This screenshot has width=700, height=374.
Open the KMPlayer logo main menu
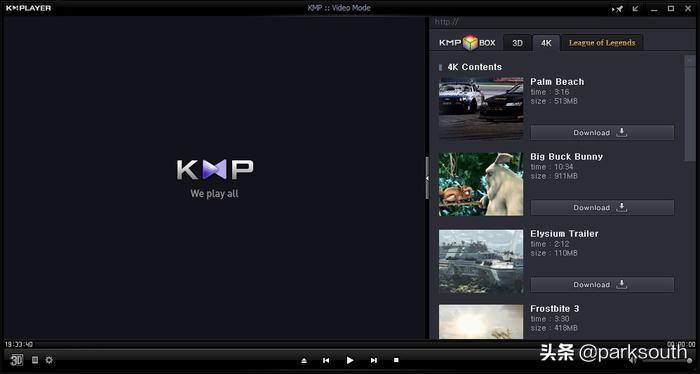[29, 8]
